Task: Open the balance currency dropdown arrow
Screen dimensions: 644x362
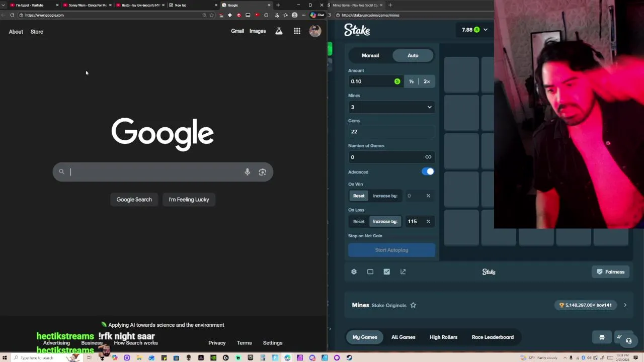Action: pos(486,30)
